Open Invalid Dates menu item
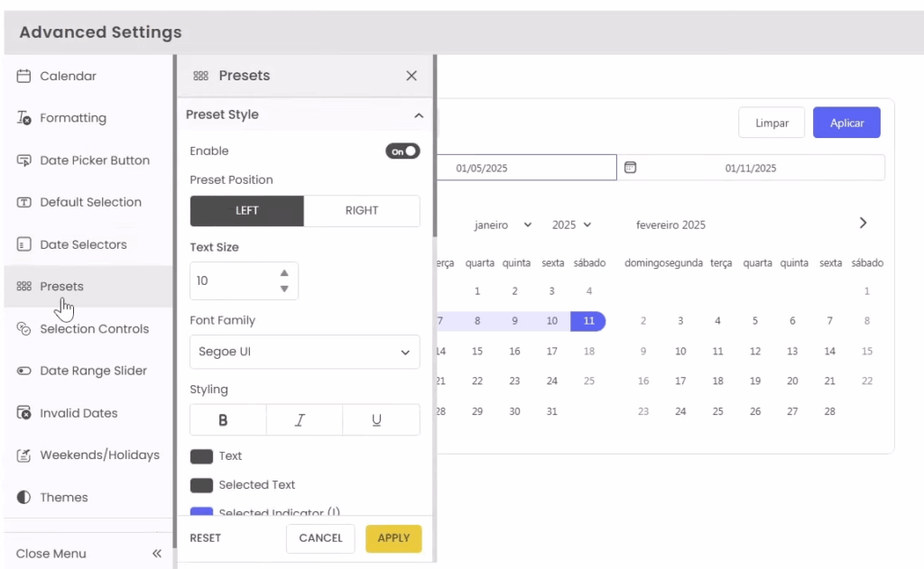 coord(88,413)
